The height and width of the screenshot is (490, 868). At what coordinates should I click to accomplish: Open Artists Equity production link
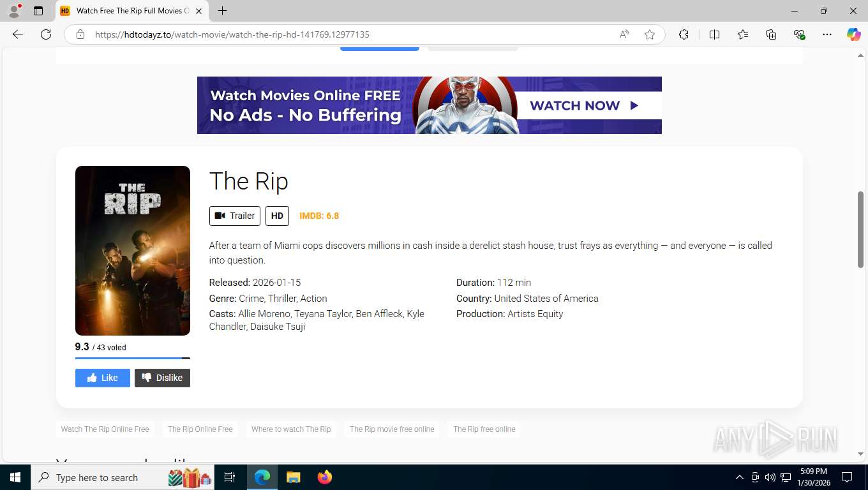click(x=535, y=314)
